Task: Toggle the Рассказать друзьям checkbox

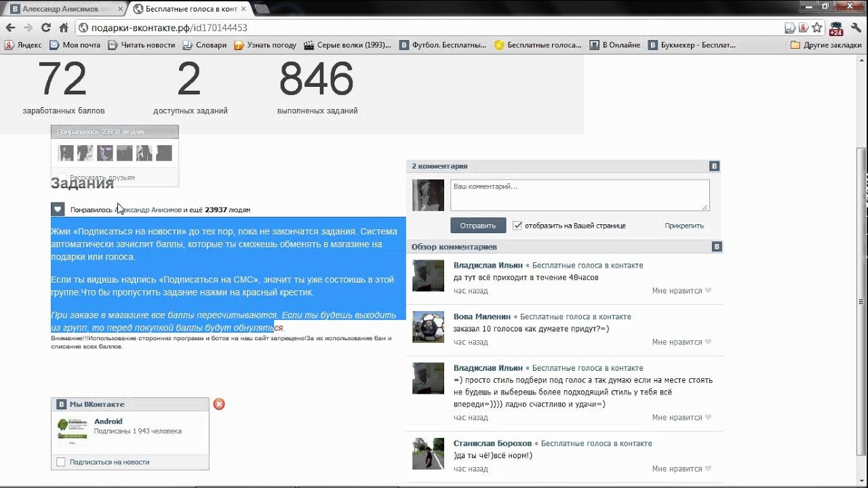Action: click(x=62, y=178)
